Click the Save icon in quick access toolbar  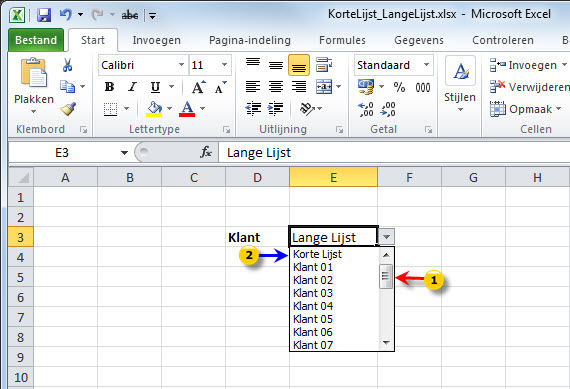(44, 15)
